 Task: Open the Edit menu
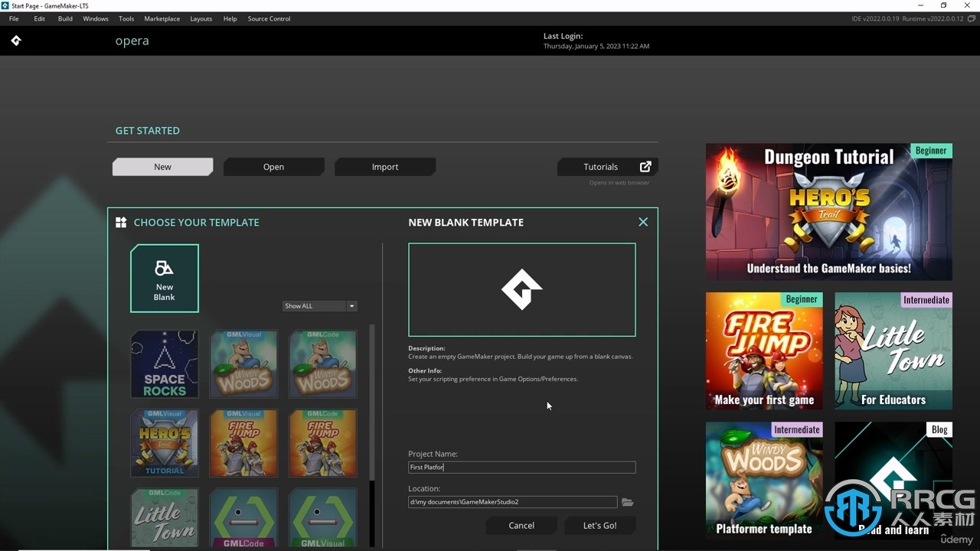40,18
